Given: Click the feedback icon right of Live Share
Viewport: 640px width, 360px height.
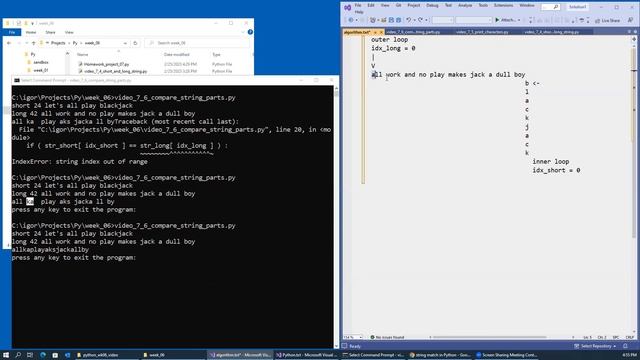Looking at the screenshot, I should coord(630,20).
